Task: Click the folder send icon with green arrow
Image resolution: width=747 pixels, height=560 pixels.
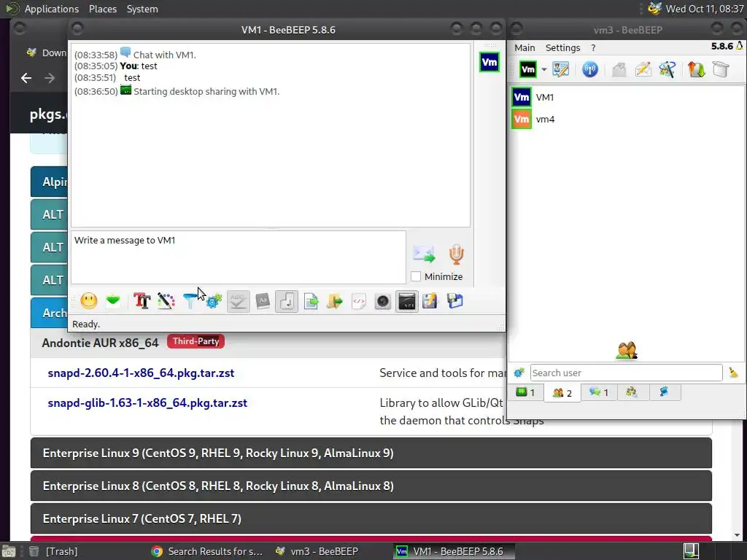Action: click(334, 301)
